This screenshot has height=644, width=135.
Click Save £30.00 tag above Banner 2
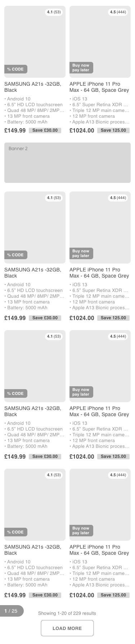(x=45, y=130)
